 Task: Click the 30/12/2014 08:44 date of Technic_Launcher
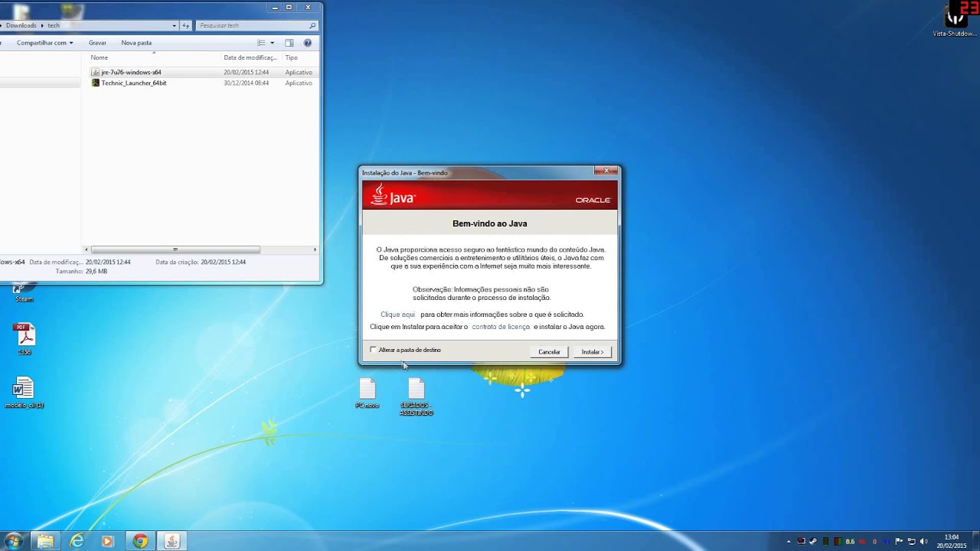coord(246,83)
